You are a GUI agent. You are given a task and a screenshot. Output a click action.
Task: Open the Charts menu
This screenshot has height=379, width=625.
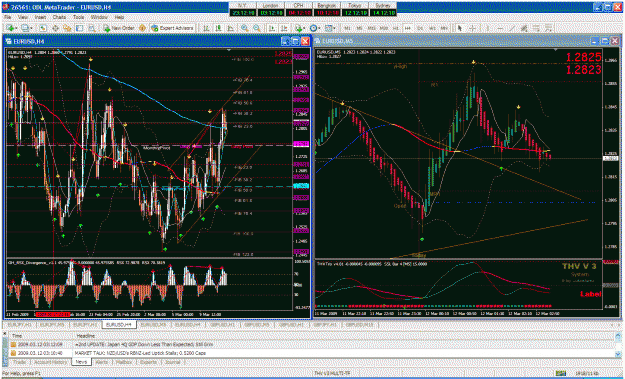click(x=59, y=18)
